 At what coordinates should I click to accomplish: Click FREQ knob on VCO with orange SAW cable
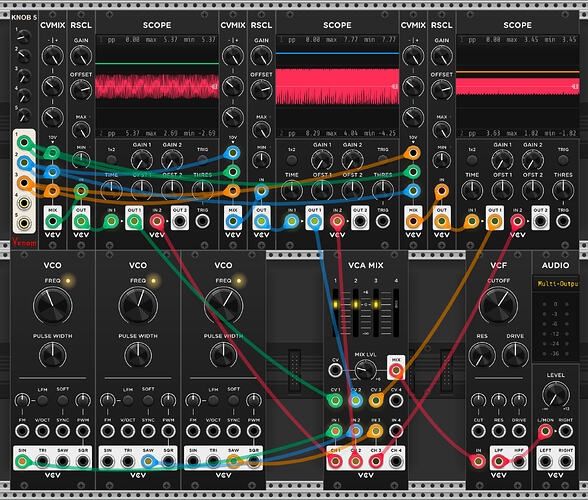pyautogui.click(x=224, y=306)
